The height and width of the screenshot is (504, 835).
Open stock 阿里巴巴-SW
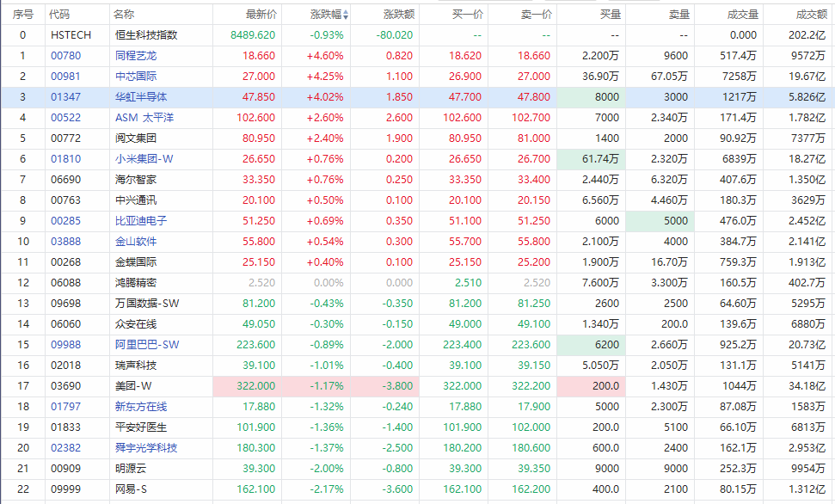(x=147, y=345)
